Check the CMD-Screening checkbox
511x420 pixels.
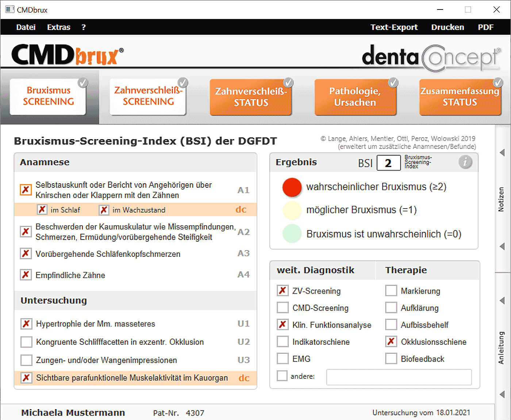(x=283, y=308)
